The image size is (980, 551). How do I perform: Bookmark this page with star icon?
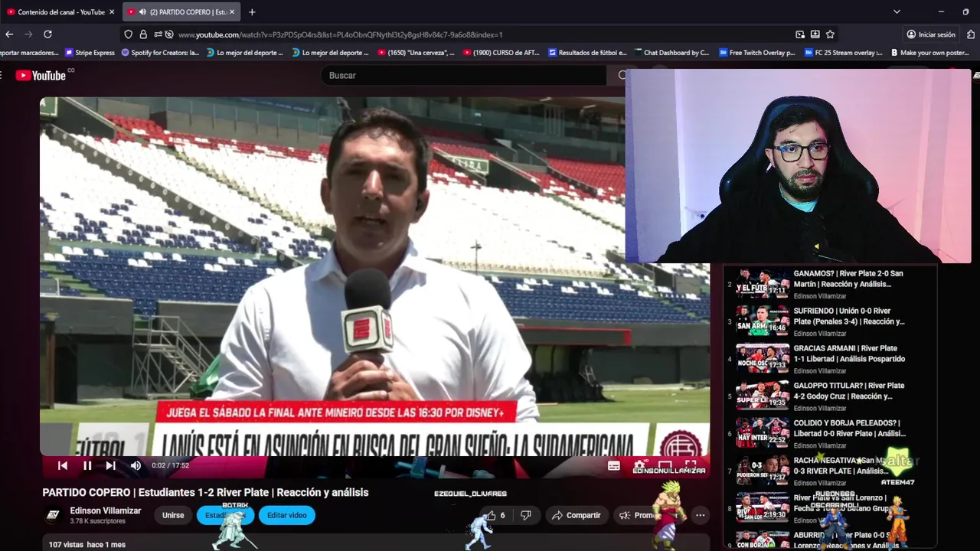tap(830, 34)
